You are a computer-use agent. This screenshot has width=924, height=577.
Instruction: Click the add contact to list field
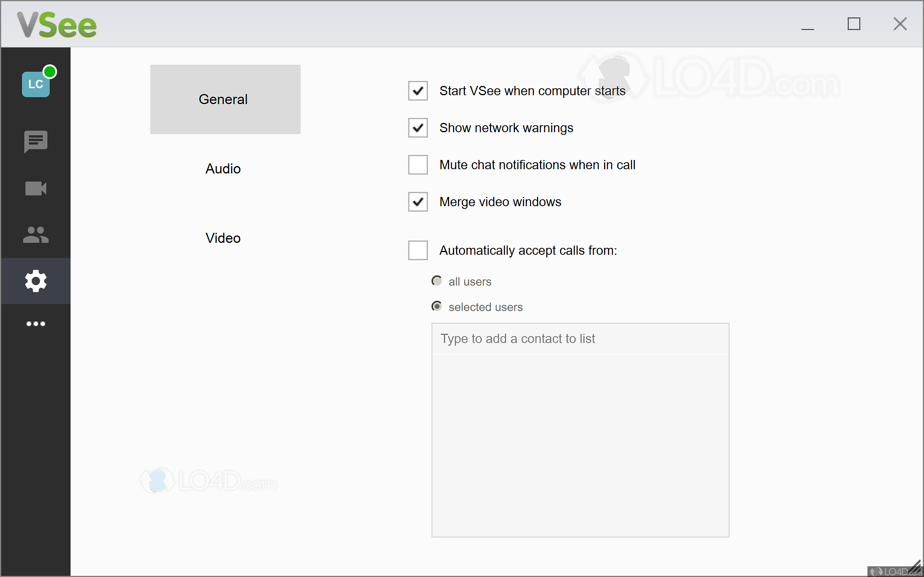(x=580, y=339)
